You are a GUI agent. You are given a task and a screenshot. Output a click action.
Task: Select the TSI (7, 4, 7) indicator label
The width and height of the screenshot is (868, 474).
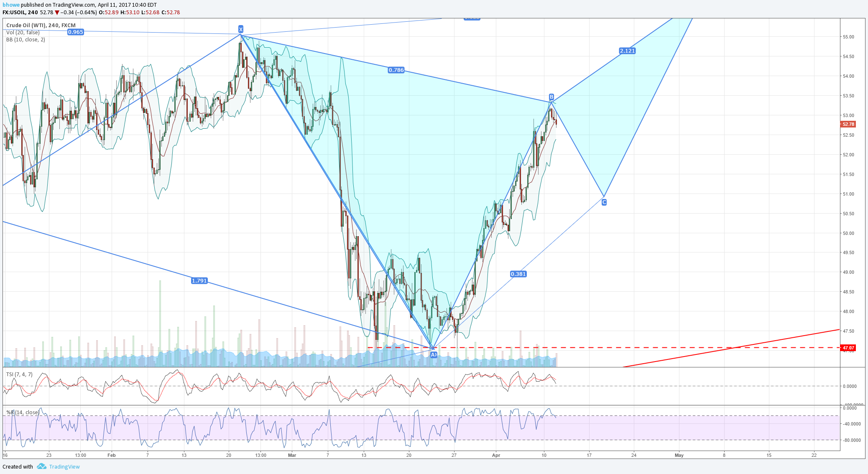(19, 375)
